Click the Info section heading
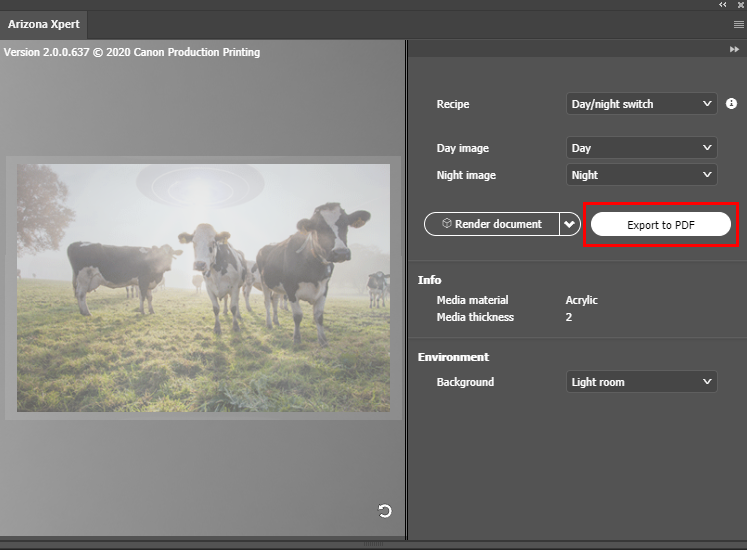The width and height of the screenshot is (747, 550). 429,280
